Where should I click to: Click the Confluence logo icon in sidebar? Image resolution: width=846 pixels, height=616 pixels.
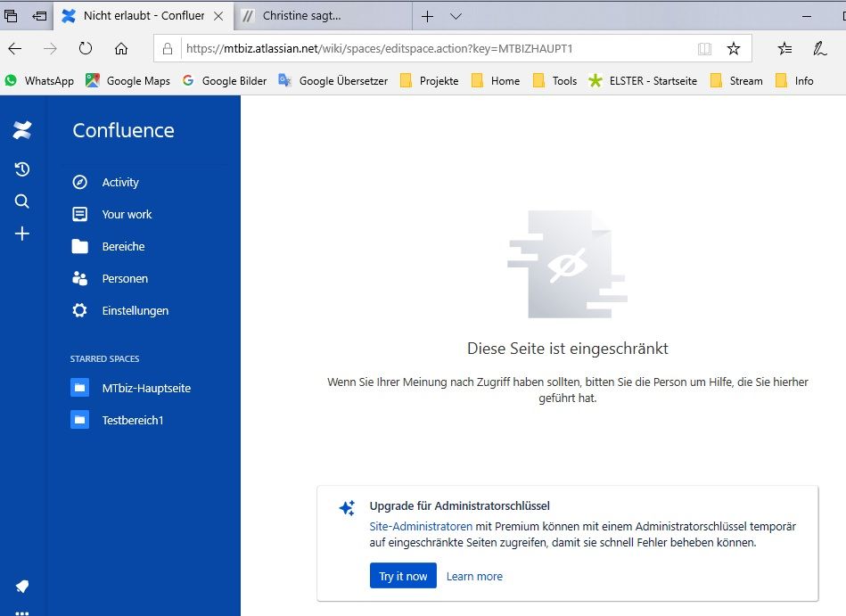tap(22, 130)
